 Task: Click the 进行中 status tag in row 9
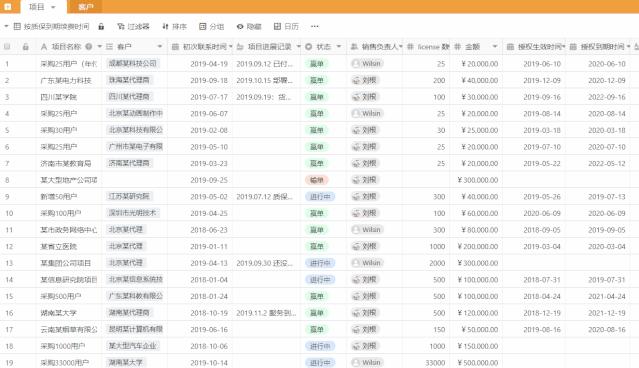click(320, 197)
